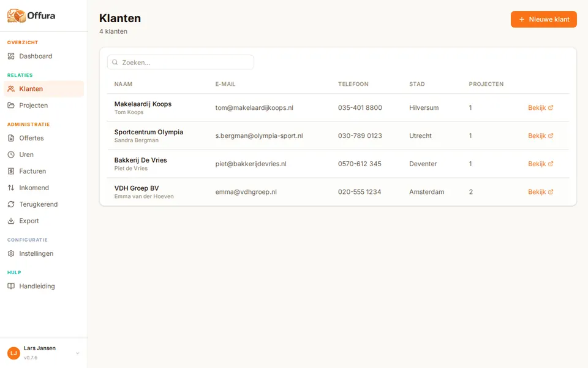Click the Facturen invoice icon
Screen dimensions: 588x368
click(11, 171)
